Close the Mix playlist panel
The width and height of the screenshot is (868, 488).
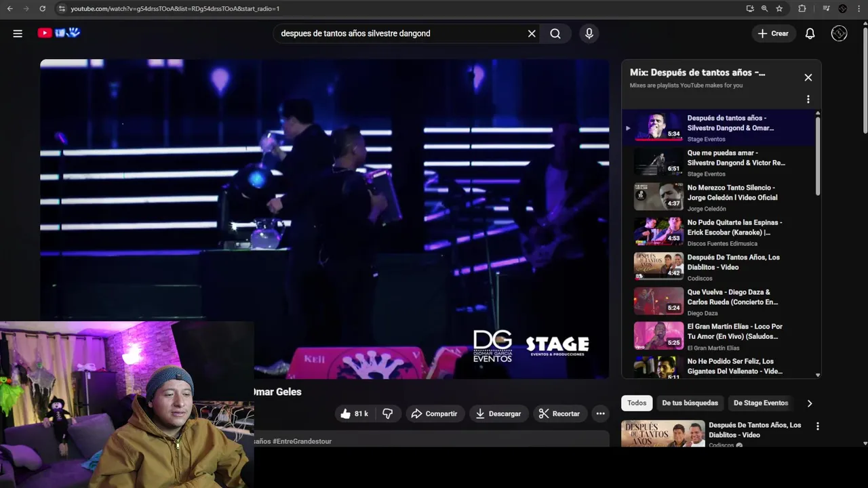tap(808, 77)
